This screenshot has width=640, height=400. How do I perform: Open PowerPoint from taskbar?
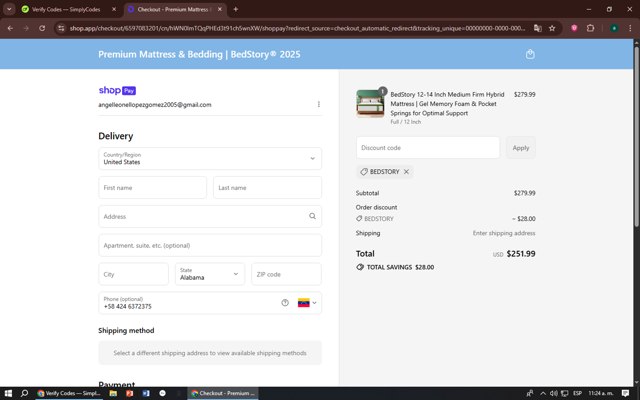click(129, 393)
